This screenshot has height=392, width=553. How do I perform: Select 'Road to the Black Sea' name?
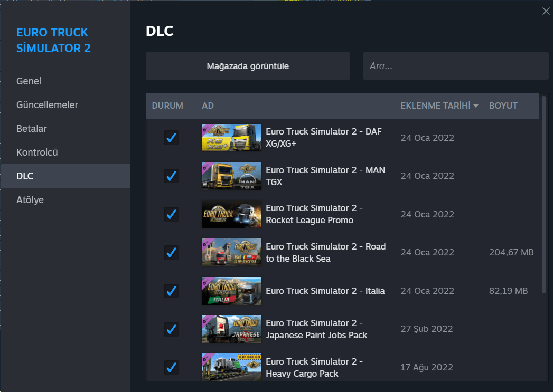(x=325, y=253)
